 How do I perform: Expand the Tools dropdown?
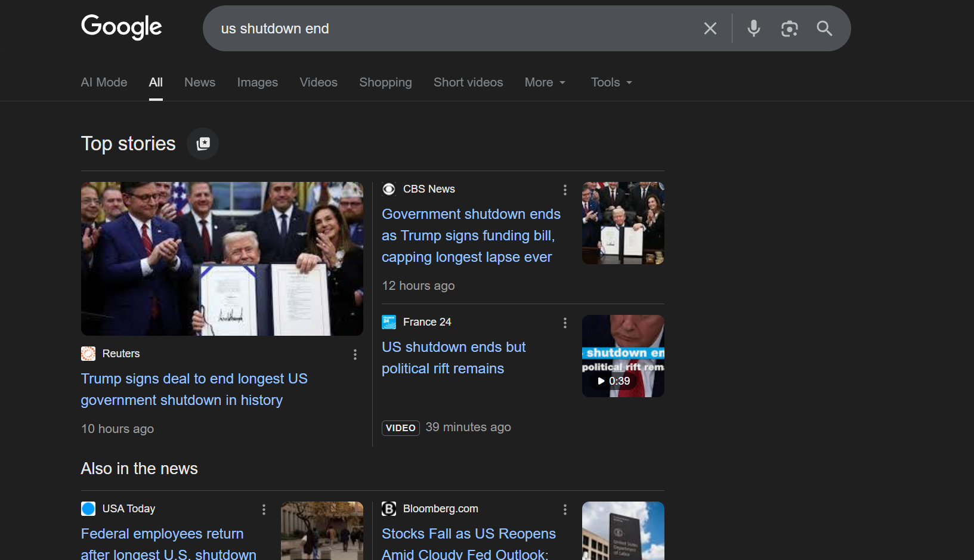pyautogui.click(x=611, y=82)
